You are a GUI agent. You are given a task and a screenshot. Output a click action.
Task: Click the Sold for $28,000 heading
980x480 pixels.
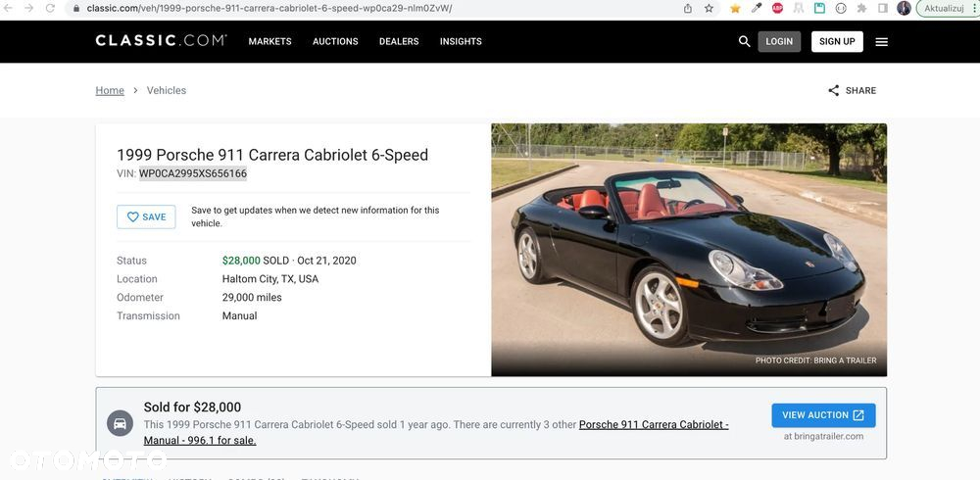tap(192, 408)
